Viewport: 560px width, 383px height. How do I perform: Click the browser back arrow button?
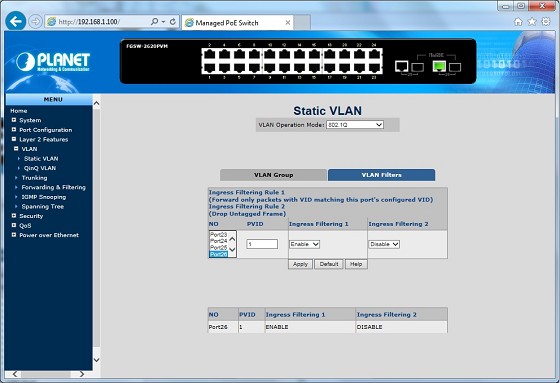click(x=16, y=21)
